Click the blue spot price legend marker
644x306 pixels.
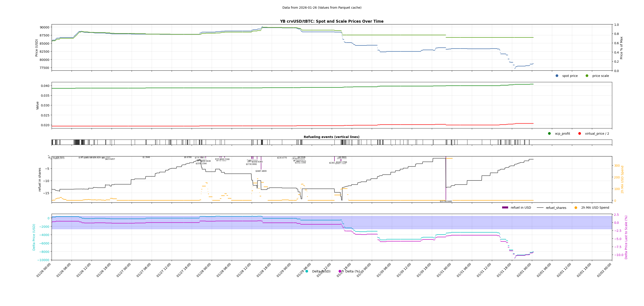coord(557,76)
